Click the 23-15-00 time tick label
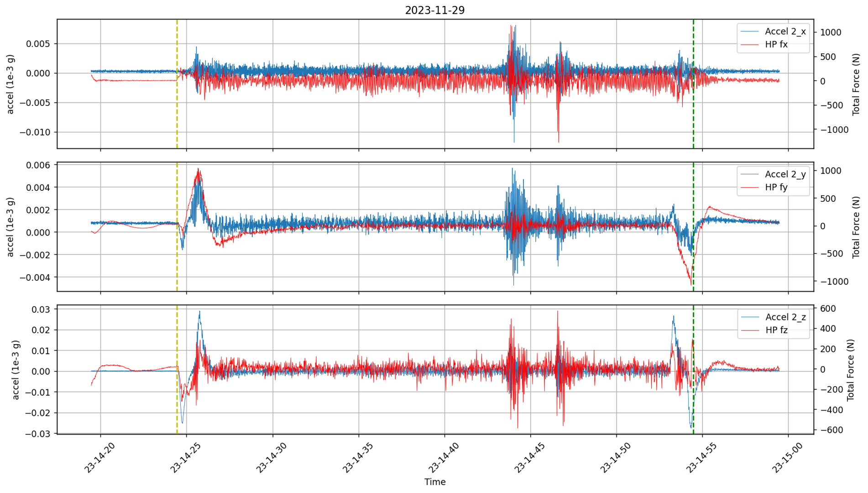This screenshot has width=868, height=493. pos(787,458)
